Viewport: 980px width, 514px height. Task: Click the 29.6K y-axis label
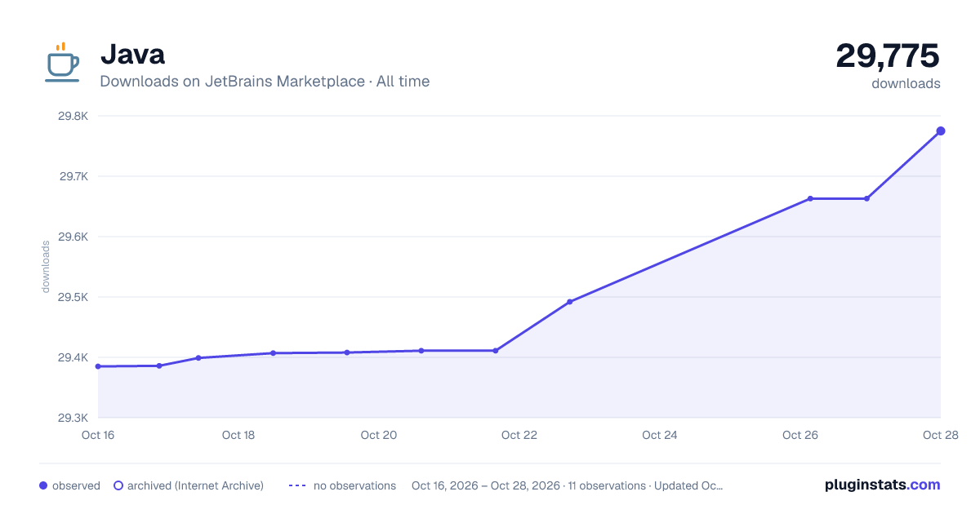click(73, 237)
